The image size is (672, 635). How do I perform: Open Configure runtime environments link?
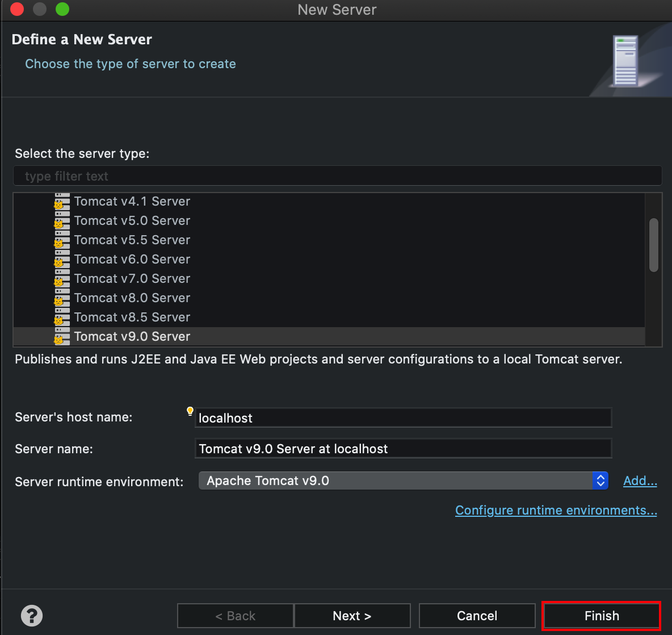tap(556, 510)
